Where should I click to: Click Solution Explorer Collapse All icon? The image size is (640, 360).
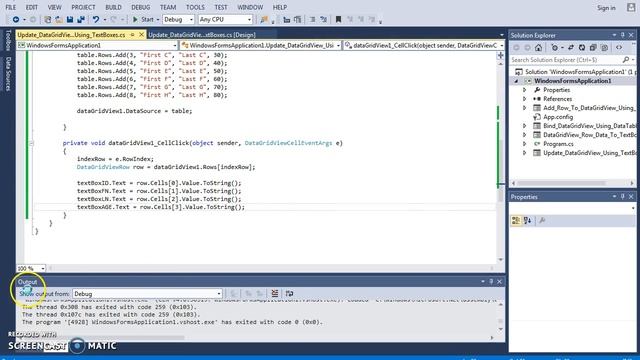593,48
